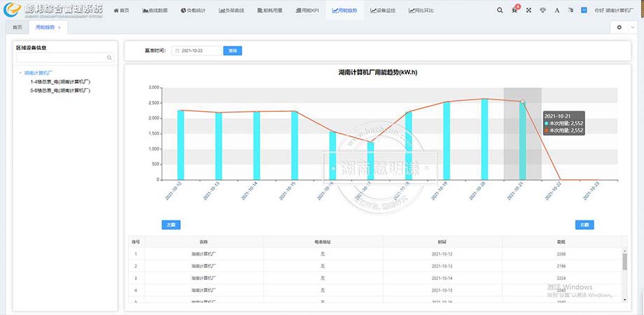
Task: Collapse the 湖南计算机厂 tree node
Action: (x=20, y=73)
